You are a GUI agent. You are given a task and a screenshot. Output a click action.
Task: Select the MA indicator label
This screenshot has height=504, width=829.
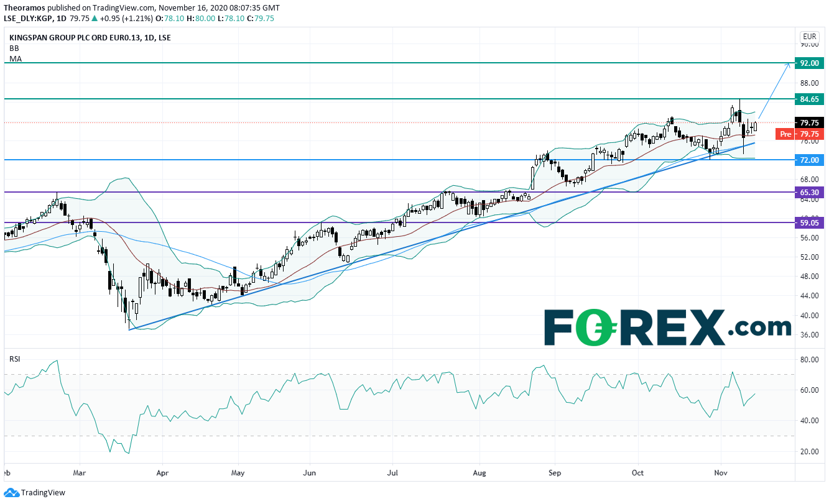(x=14, y=58)
